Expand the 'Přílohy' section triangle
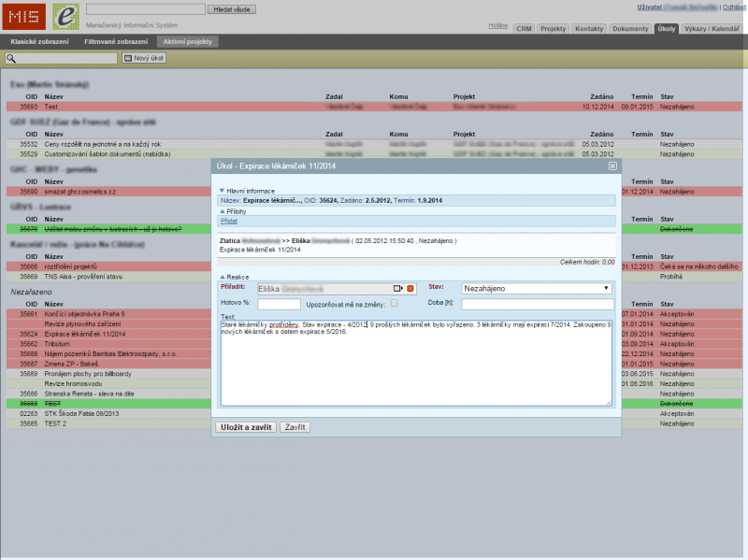This screenshot has height=560, width=748. [x=223, y=211]
